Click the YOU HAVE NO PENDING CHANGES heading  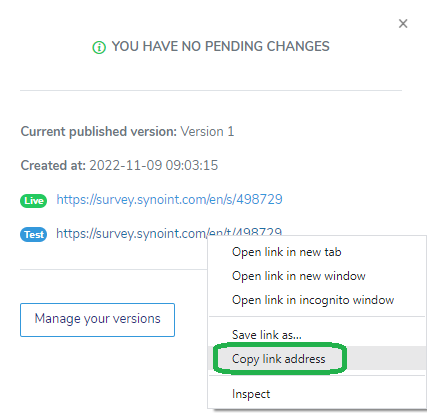click(x=220, y=46)
